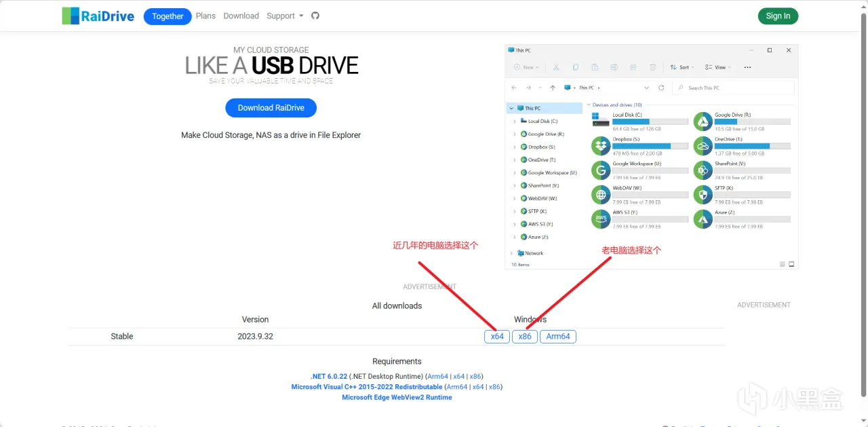Click the RaiDrive logo
Image resolution: width=868 pixels, height=427 pixels.
coord(98,16)
